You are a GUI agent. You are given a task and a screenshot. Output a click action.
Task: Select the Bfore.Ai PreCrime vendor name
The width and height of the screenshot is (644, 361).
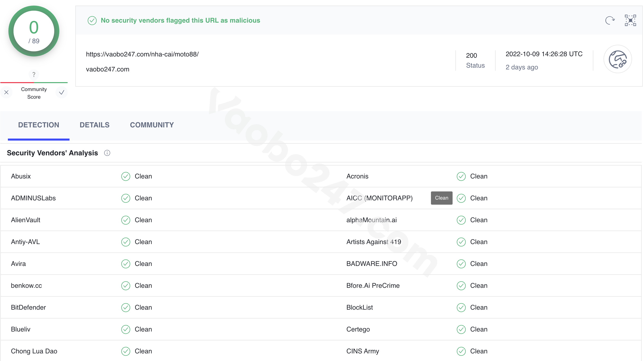[x=373, y=286]
